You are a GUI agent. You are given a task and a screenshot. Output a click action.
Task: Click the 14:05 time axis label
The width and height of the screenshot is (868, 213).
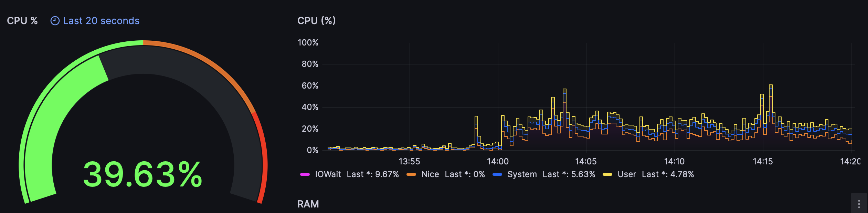pos(586,161)
